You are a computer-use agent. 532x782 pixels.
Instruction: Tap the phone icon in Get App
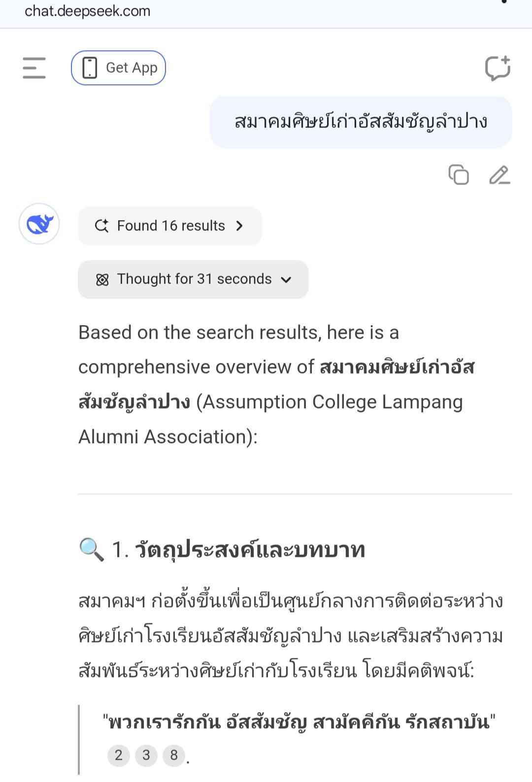90,68
